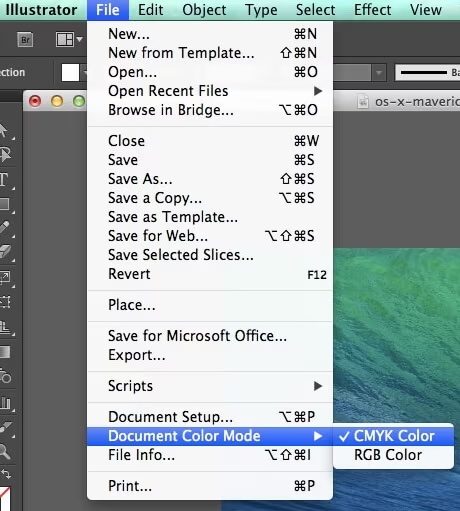This screenshot has width=460, height=511.
Task: Choose Print... menu item
Action: coord(210,486)
